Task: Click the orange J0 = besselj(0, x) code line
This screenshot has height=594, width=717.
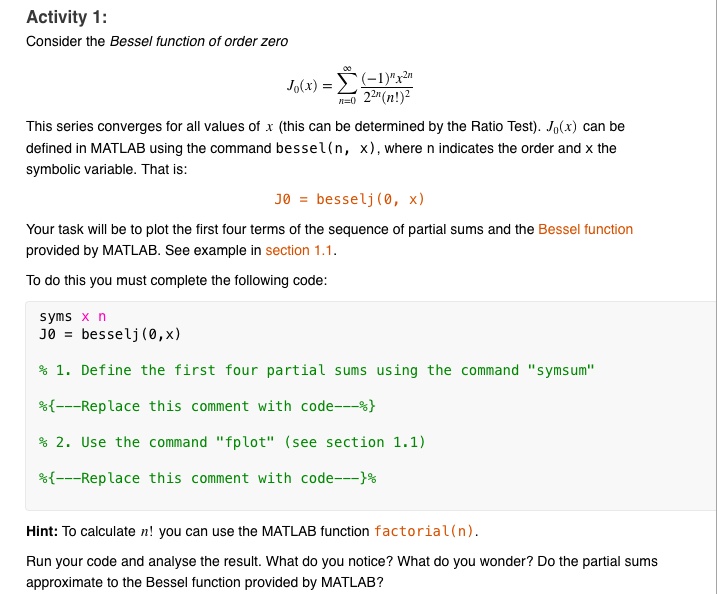Action: [x=349, y=199]
